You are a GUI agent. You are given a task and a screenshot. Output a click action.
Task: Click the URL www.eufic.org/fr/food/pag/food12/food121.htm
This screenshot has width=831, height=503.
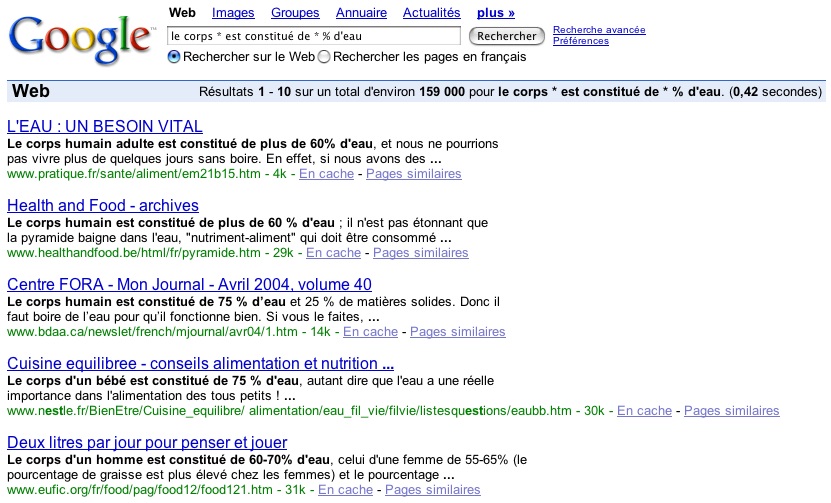(140, 490)
